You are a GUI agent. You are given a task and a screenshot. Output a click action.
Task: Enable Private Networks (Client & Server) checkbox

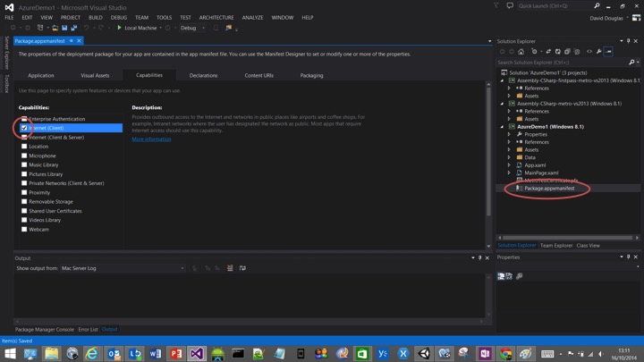24,183
